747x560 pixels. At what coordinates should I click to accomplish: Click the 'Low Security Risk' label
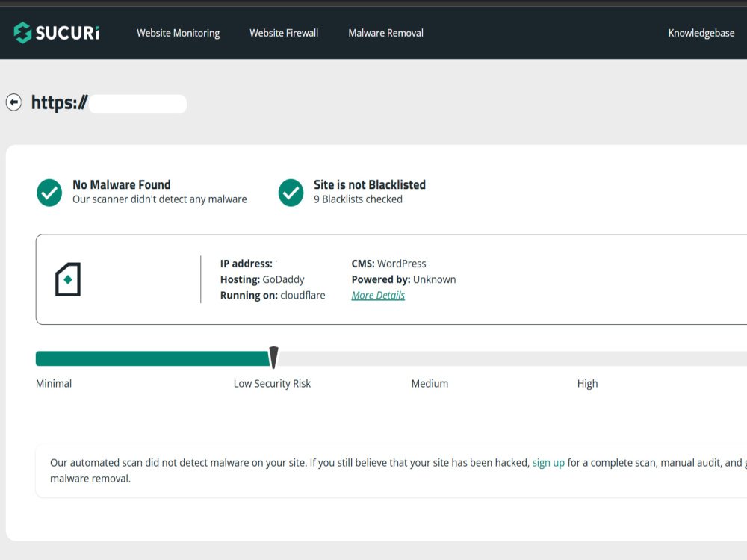pos(272,384)
